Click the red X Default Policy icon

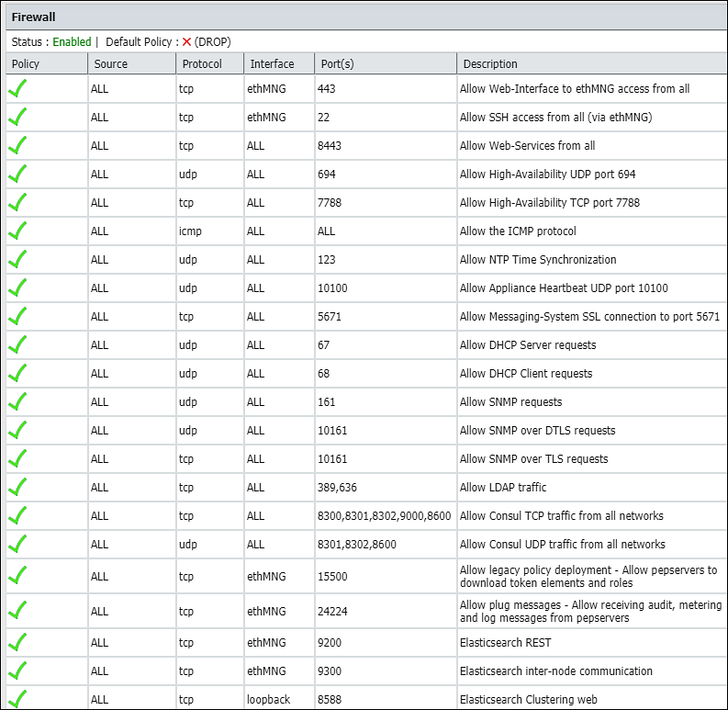186,42
